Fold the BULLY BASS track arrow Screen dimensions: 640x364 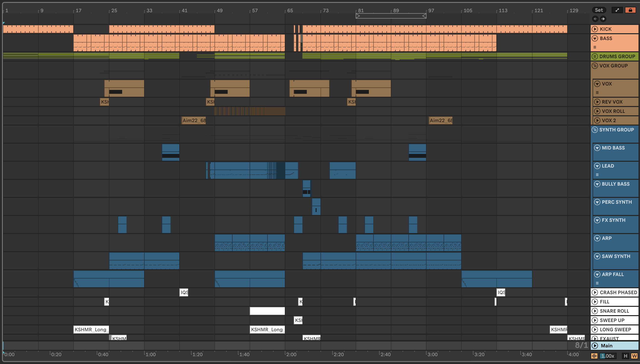click(597, 184)
